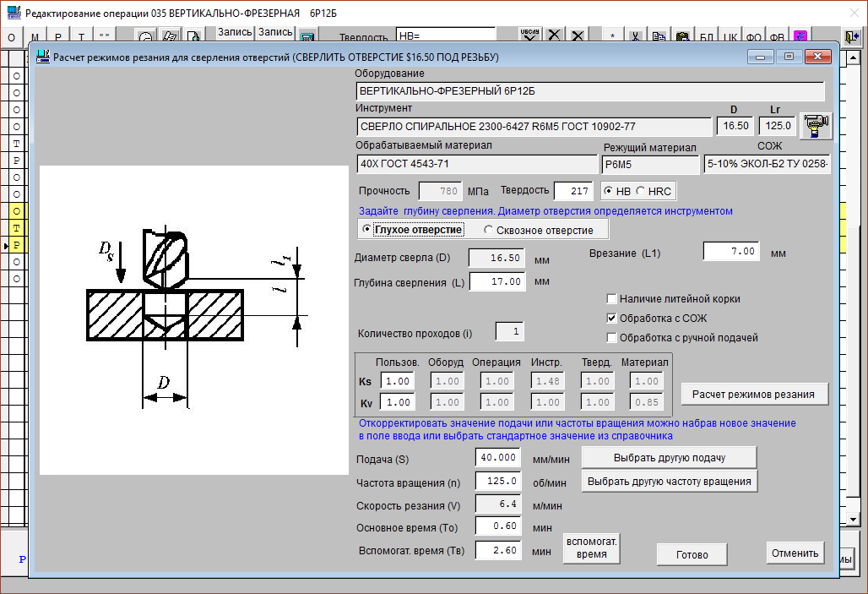868x594 pixels.
Task: Confirm the dialog with Готово button
Action: tap(692, 554)
